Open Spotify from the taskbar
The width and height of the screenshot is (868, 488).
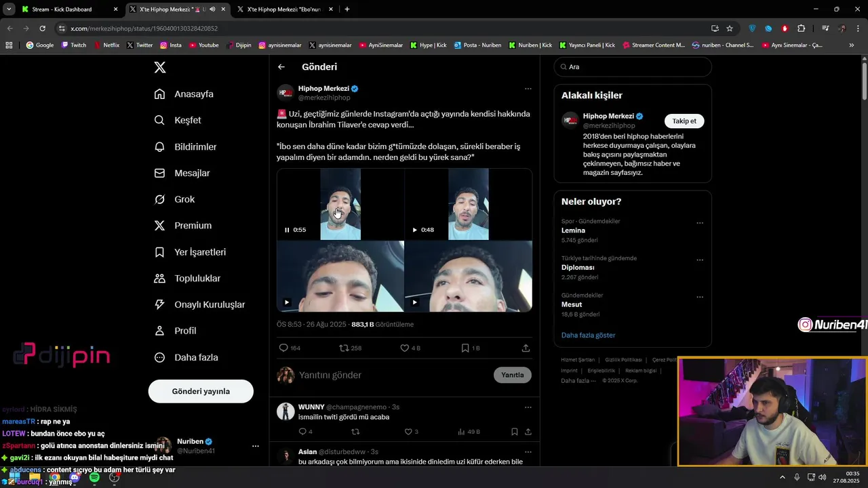point(94,478)
